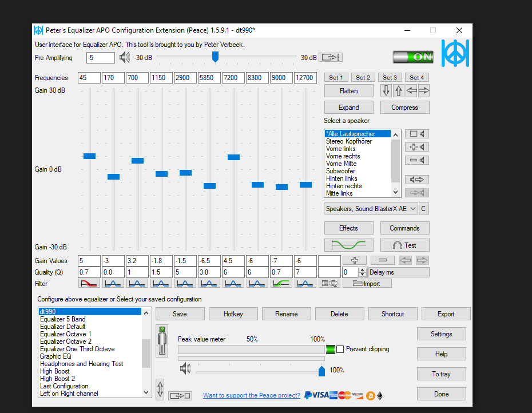This screenshot has width=532, height=413.
Task: Click scroll-down arrow of the configuration list
Action: [x=146, y=392]
